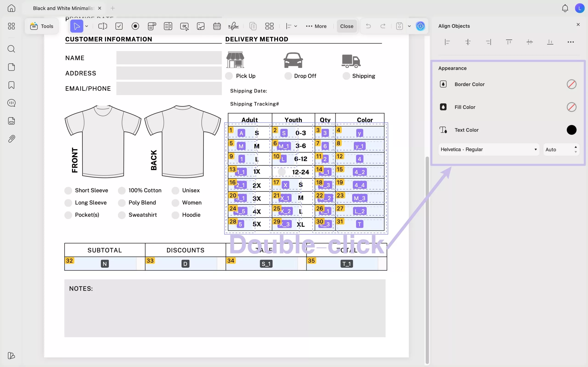This screenshot has height=367, width=588.
Task: Switch to the Black and White Minimalist tab
Action: point(63,8)
